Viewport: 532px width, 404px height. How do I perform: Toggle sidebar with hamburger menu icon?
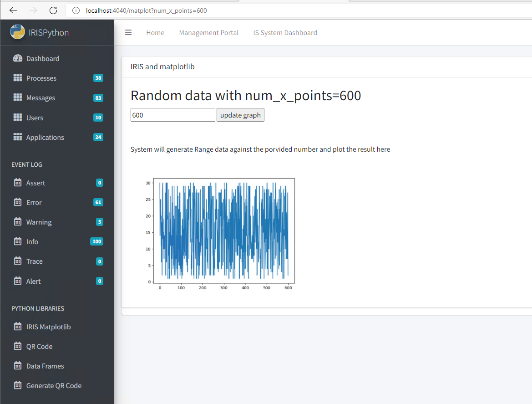128,33
